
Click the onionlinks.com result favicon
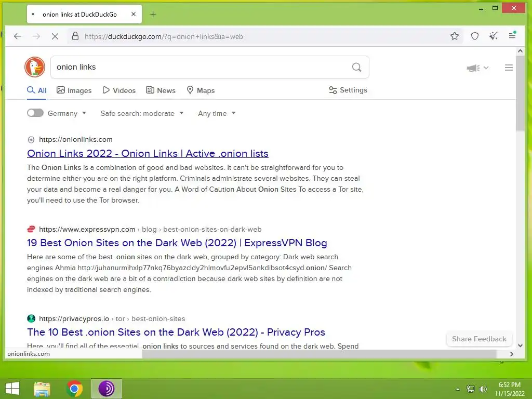31,139
